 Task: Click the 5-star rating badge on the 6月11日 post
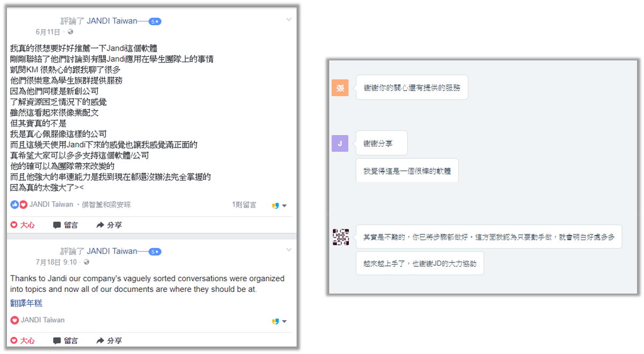coord(155,21)
